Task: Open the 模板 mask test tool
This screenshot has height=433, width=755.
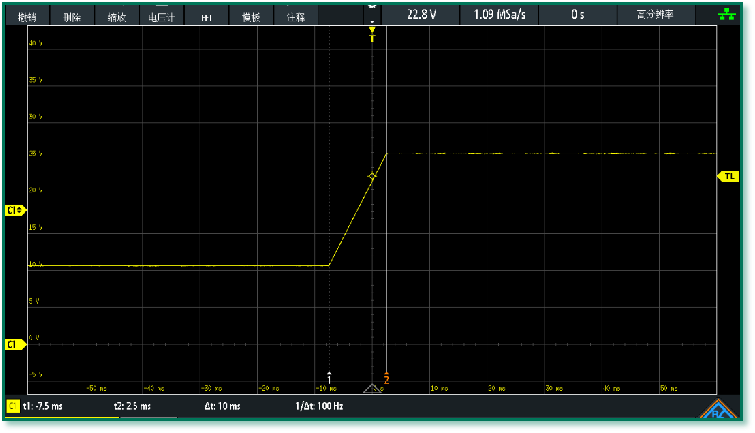Action: point(251,17)
